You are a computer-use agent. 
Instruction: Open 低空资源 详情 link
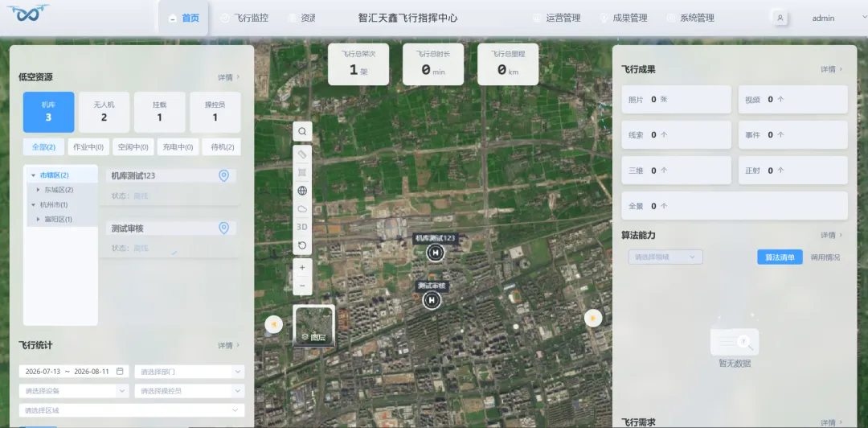[x=228, y=77]
